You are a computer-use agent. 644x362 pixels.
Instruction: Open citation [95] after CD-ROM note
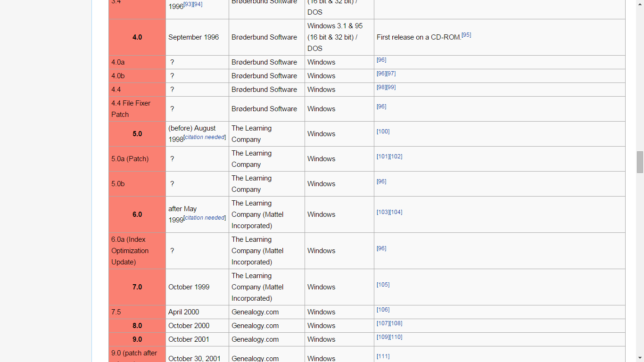(x=467, y=34)
